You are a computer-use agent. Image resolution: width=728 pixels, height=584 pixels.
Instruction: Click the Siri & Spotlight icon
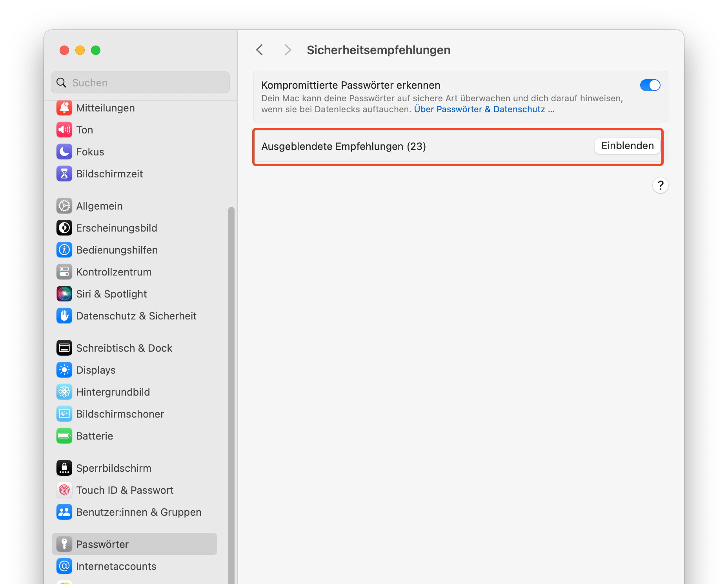(x=64, y=294)
